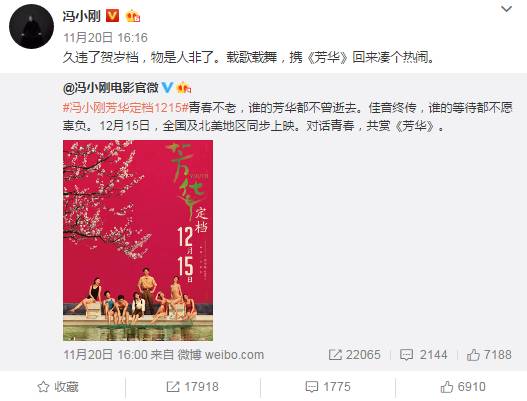
Task: Open comments via the 1775 button
Action: [x=328, y=387]
